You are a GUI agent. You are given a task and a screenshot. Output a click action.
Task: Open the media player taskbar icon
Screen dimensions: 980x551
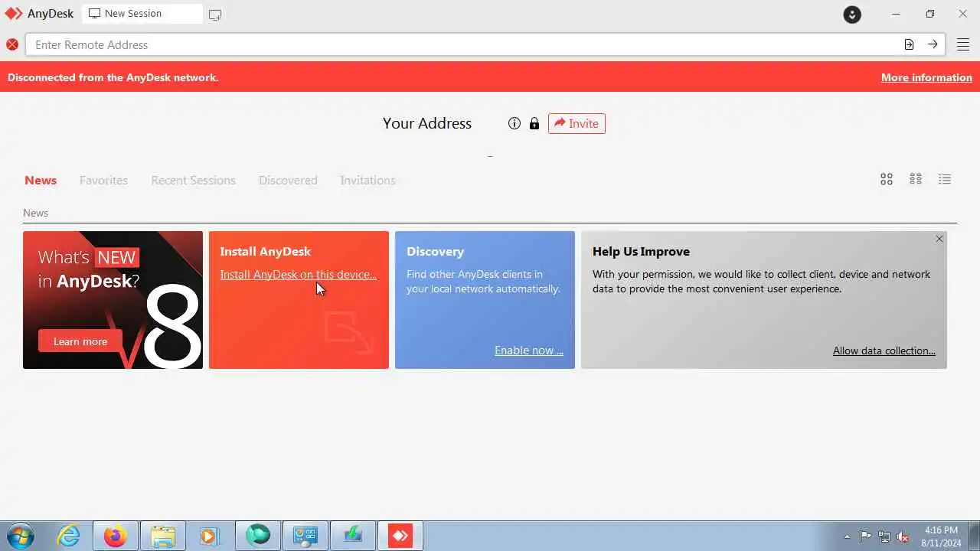pos(209,536)
